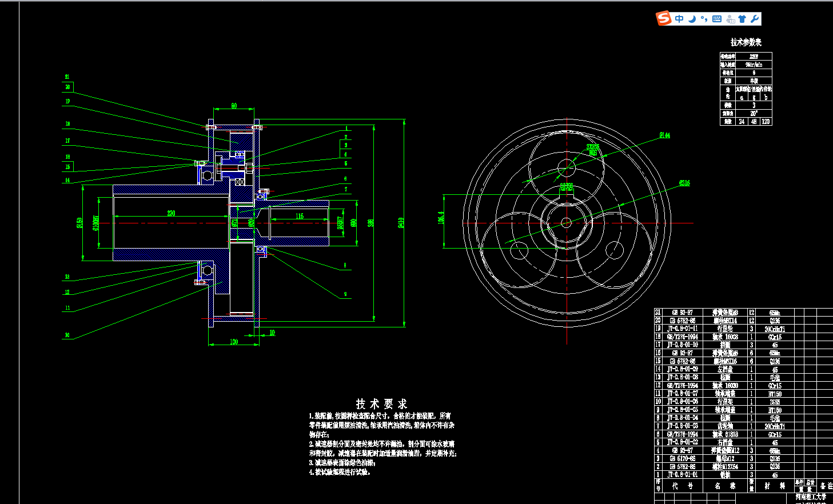Select the 技术参数表 table title
The height and width of the screenshot is (504, 833).
(x=746, y=42)
